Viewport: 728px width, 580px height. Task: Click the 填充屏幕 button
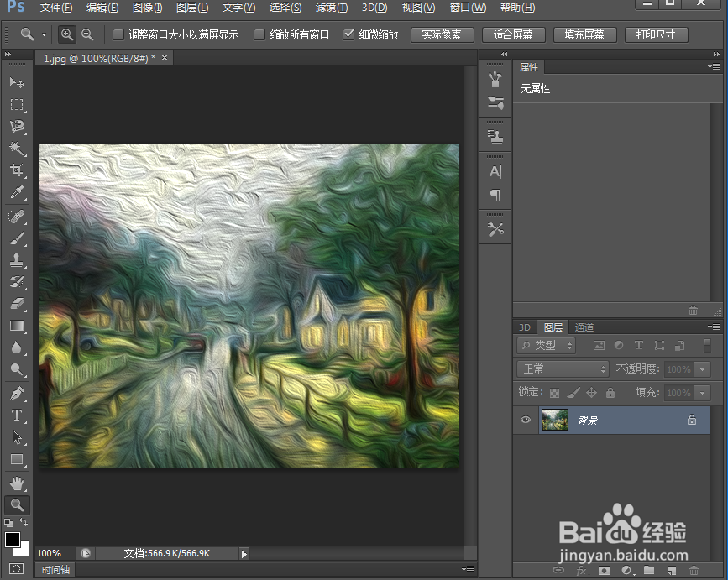[585, 34]
